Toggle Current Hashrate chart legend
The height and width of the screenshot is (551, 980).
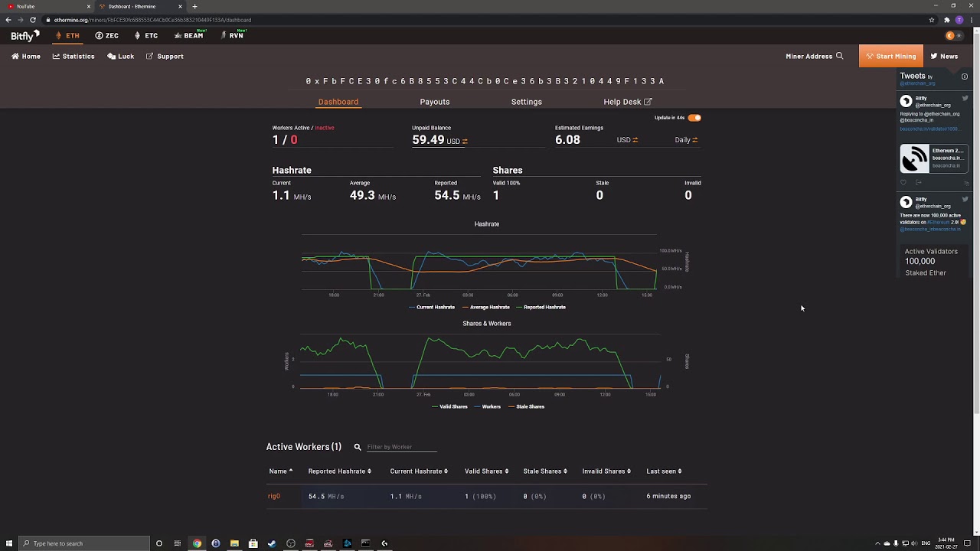[432, 307]
